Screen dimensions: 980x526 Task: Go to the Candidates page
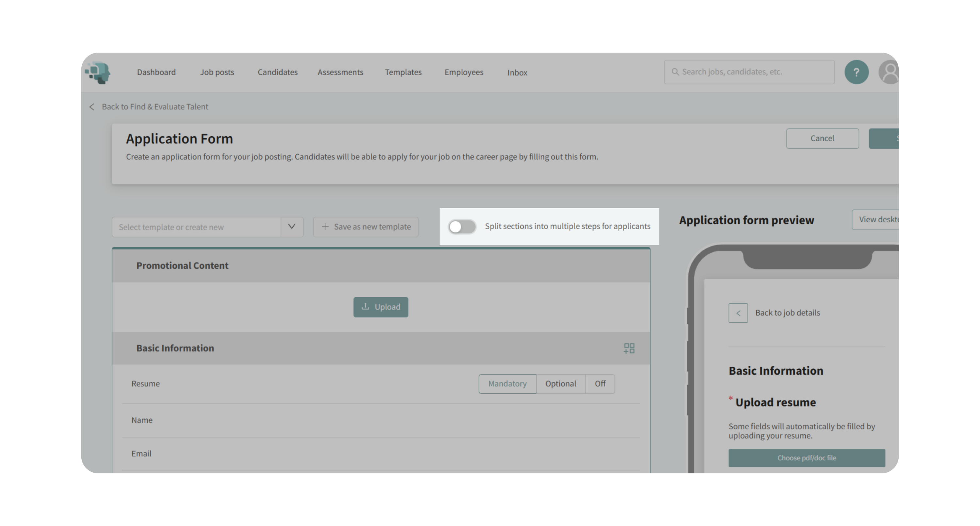[x=277, y=72]
